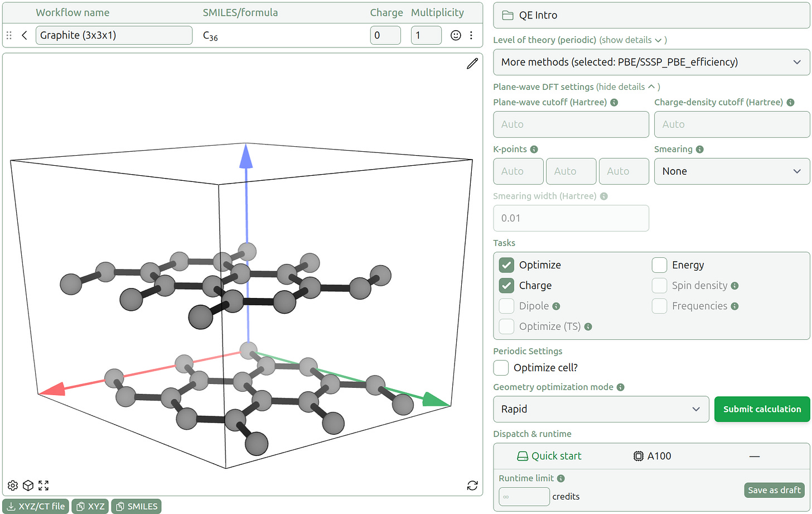Tick the Dipole checkbox
This screenshot has height=514, width=812.
point(506,306)
